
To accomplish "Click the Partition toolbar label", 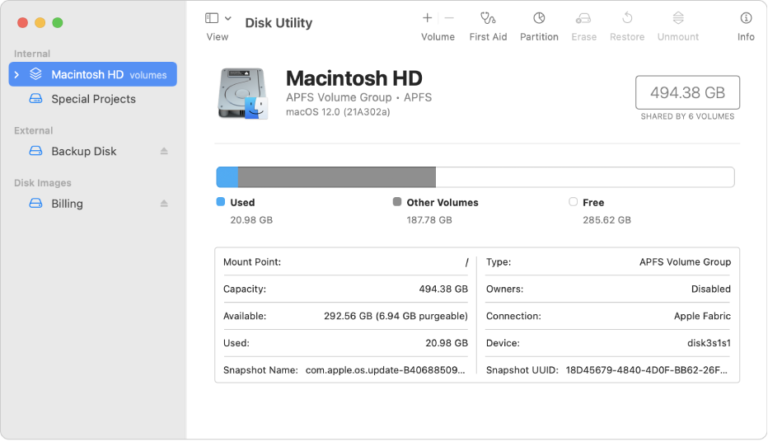I will (x=539, y=37).
